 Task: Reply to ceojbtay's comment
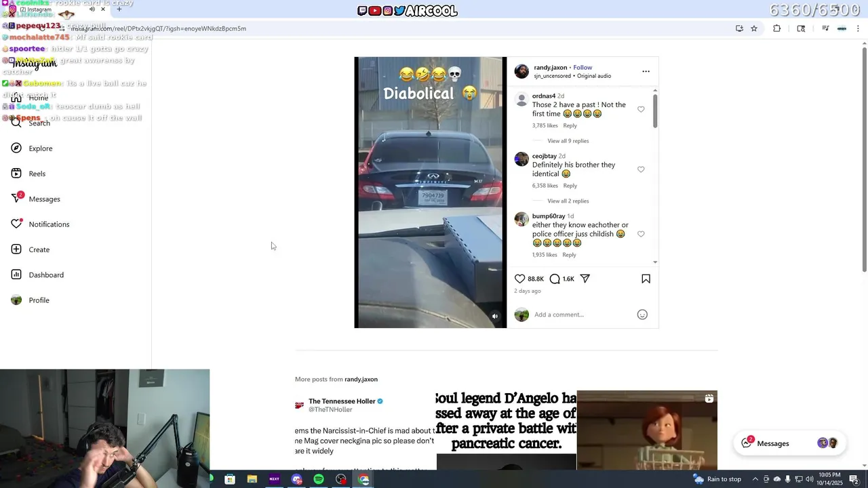pyautogui.click(x=570, y=186)
